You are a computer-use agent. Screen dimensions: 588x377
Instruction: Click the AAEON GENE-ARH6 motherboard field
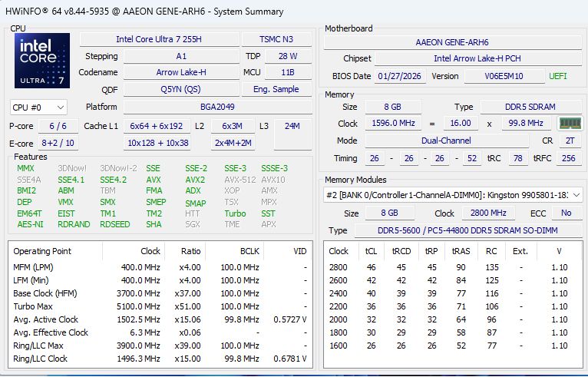(452, 42)
